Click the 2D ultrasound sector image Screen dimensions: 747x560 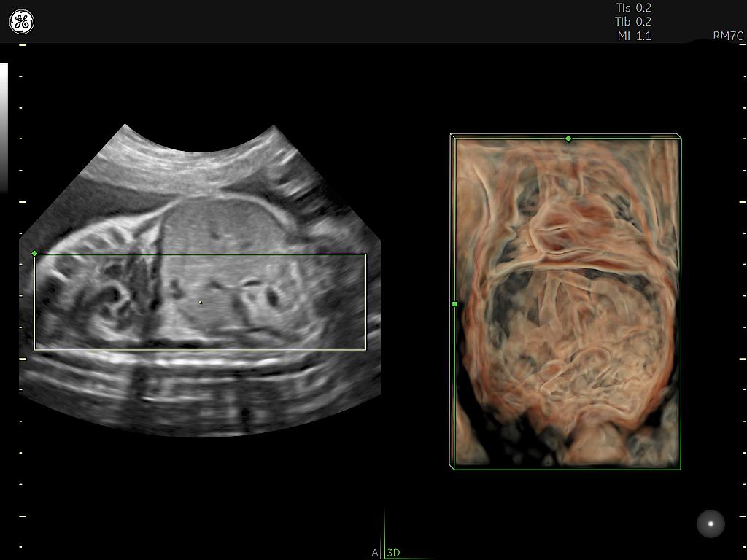click(200, 280)
